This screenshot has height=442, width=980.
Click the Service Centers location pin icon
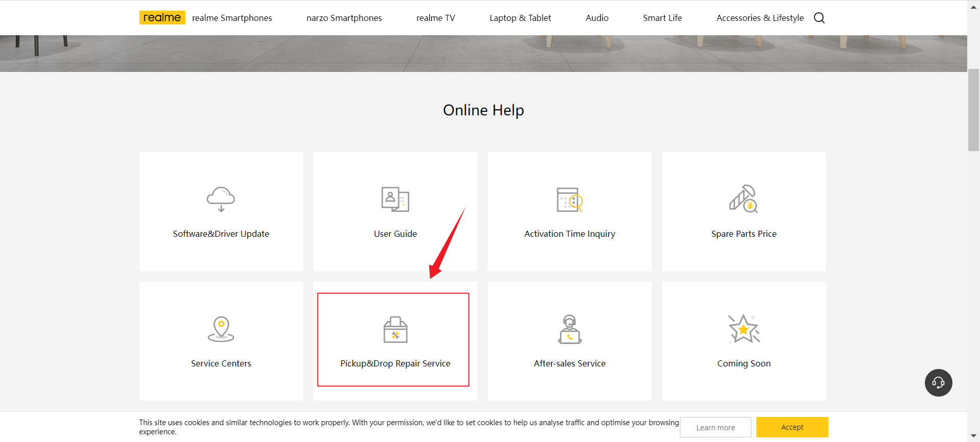click(221, 329)
